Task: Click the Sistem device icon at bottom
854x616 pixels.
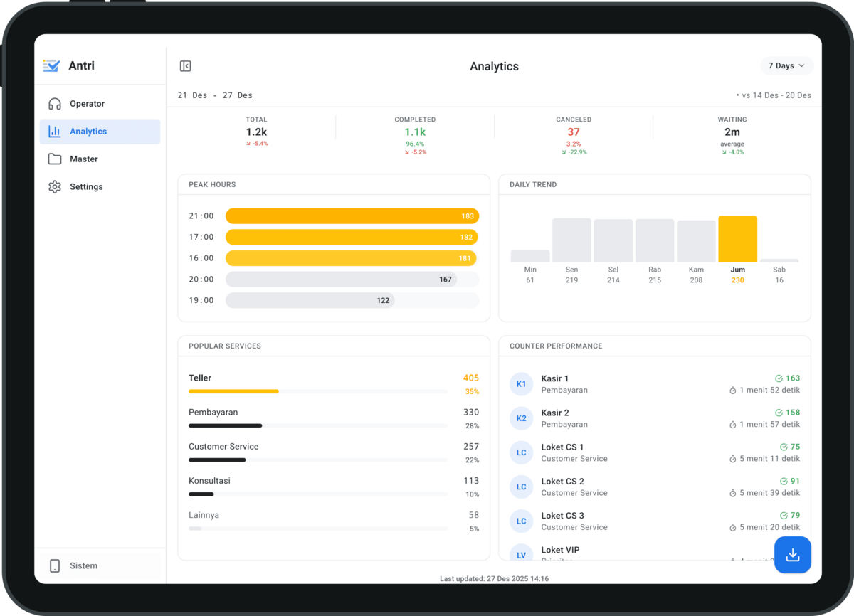Action: (55, 565)
